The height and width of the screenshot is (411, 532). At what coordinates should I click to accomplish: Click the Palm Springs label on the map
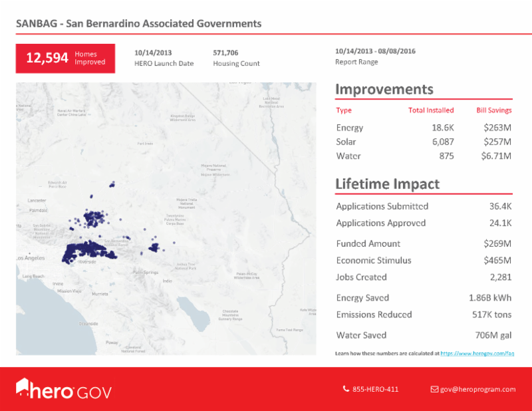pyautogui.click(x=145, y=272)
